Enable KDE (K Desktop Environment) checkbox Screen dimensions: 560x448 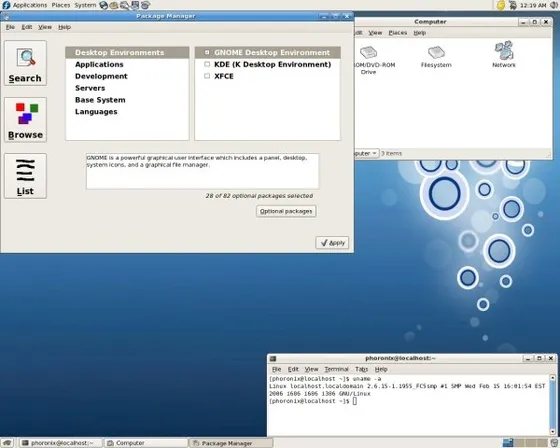207,64
